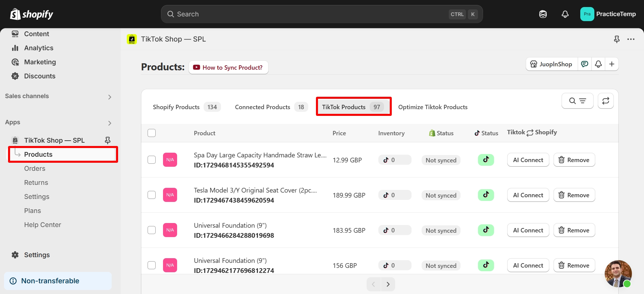
Task: Go to next page of products
Action: click(x=388, y=284)
